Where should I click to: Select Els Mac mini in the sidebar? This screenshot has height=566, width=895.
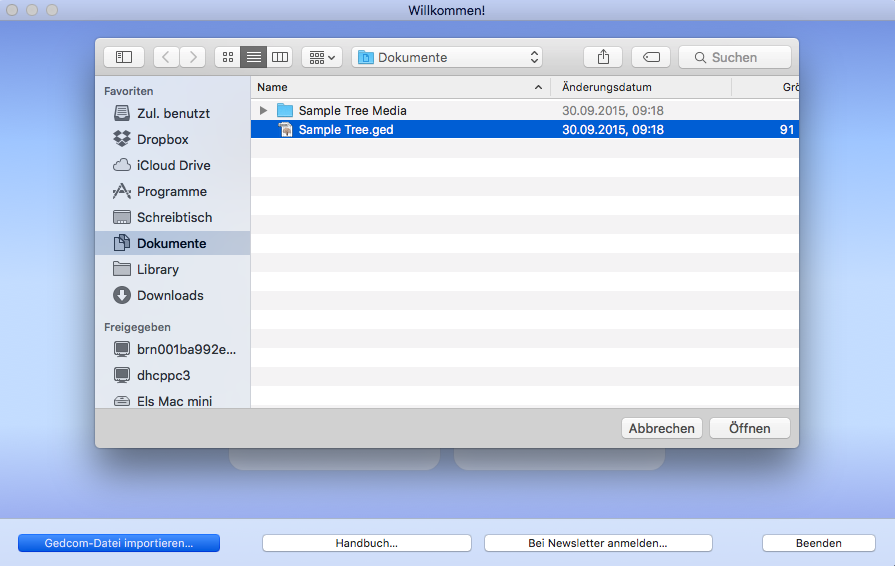click(x=172, y=401)
